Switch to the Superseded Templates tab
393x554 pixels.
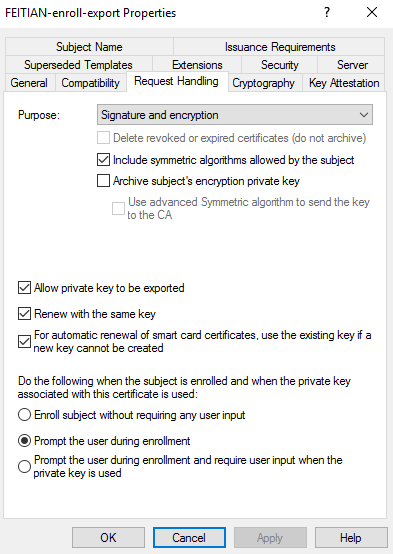click(78, 65)
